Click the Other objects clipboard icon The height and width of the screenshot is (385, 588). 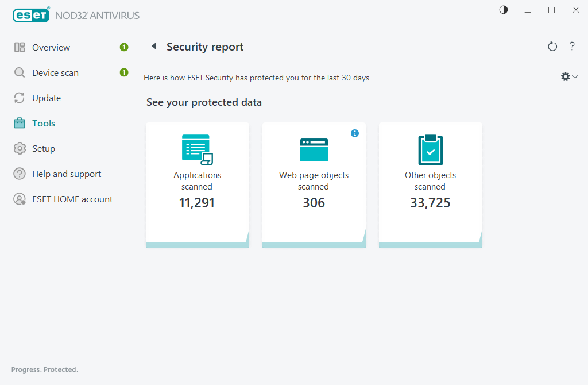pyautogui.click(x=431, y=150)
